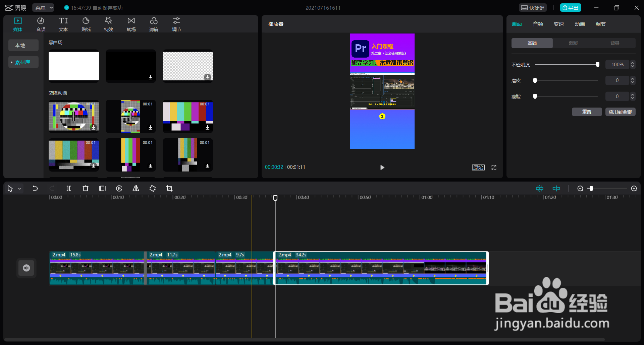Open the 音频 audio panel
The image size is (644, 345).
point(41,24)
